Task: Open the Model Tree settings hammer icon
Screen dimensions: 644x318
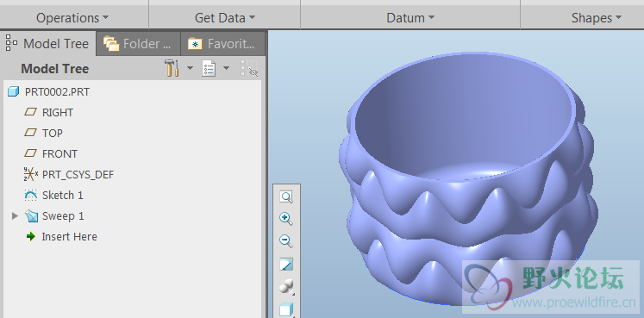Action: (172, 68)
